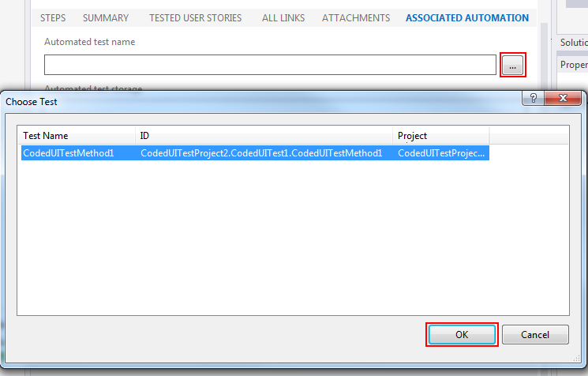Open the TESTED USER STORIES tab
Viewport: 588px width, 376px height.
(196, 18)
